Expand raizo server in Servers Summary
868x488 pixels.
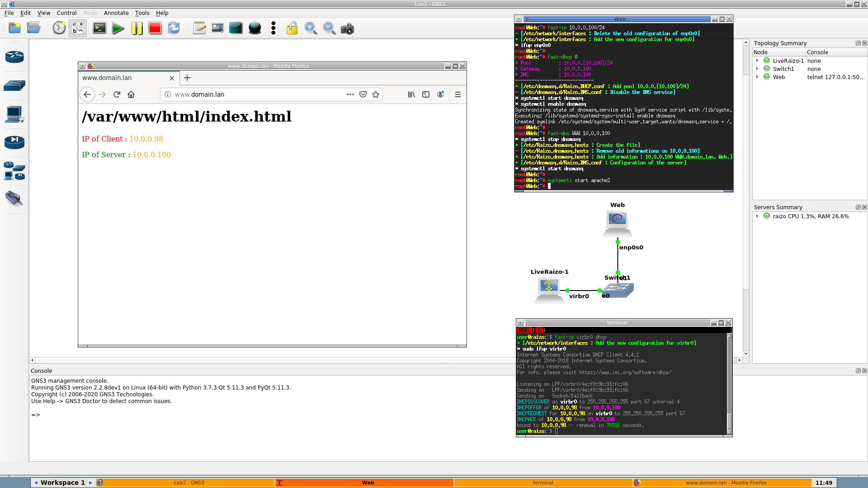point(757,216)
